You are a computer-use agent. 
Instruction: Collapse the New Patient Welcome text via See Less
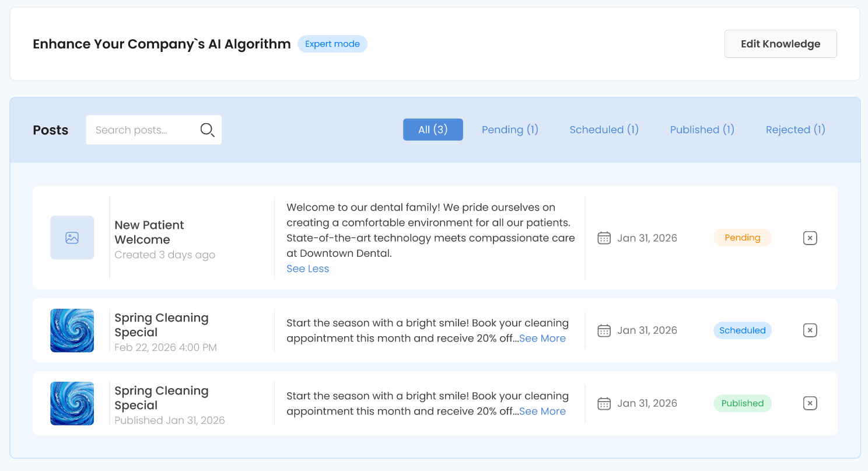click(x=307, y=268)
